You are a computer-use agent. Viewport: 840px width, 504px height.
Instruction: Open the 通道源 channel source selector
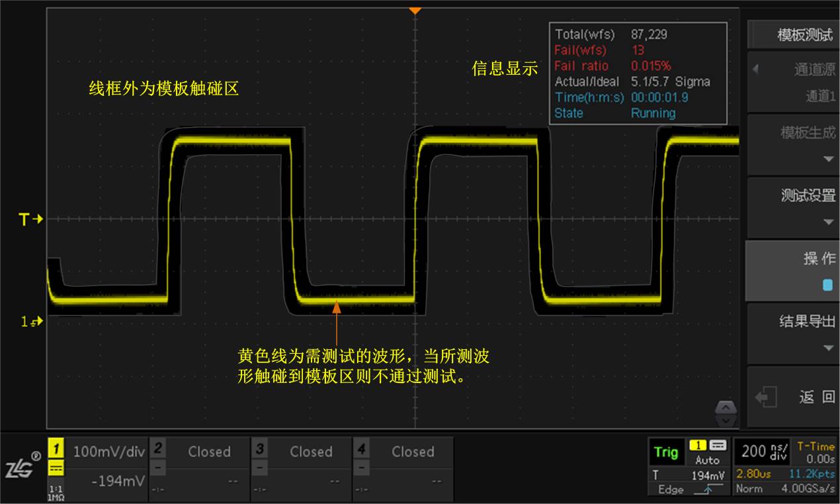click(x=792, y=82)
